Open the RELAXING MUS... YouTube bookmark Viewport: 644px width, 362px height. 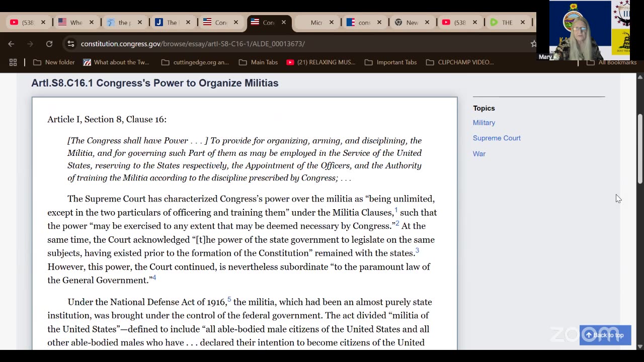coord(321,62)
